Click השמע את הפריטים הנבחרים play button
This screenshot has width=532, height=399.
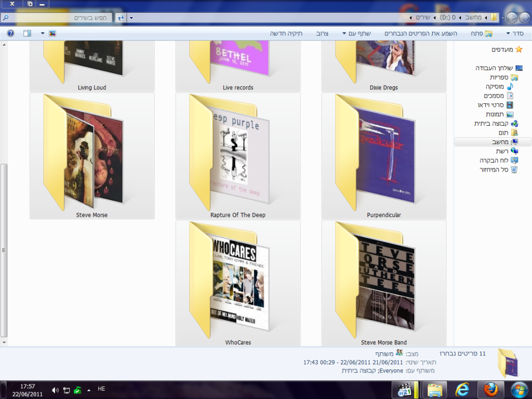pos(421,33)
